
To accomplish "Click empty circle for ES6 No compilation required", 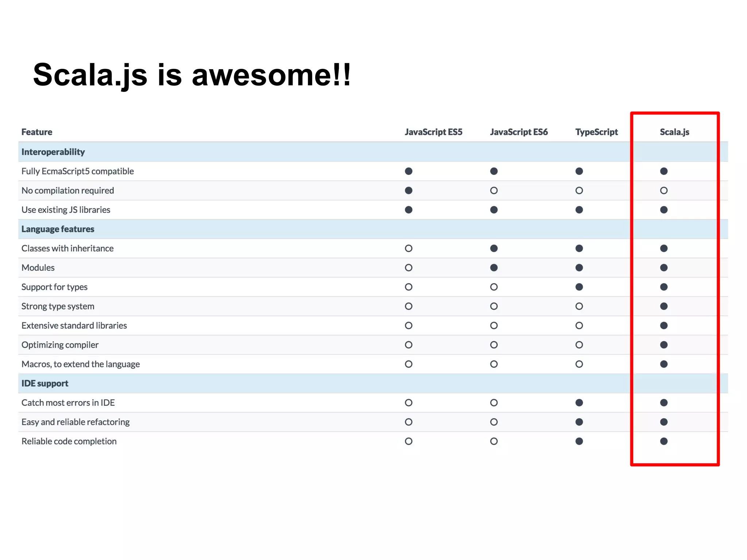I will pos(494,191).
